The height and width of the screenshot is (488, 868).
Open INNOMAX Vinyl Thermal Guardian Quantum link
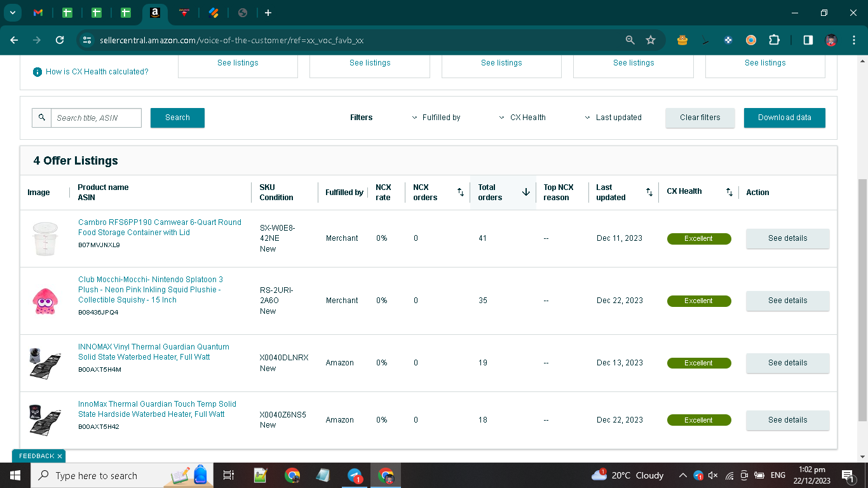pyautogui.click(x=153, y=352)
